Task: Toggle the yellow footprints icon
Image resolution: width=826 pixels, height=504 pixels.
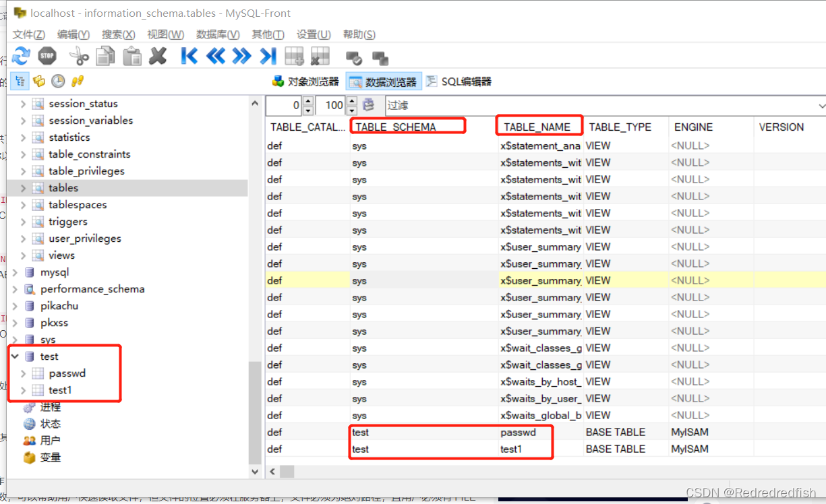Action: [x=78, y=81]
